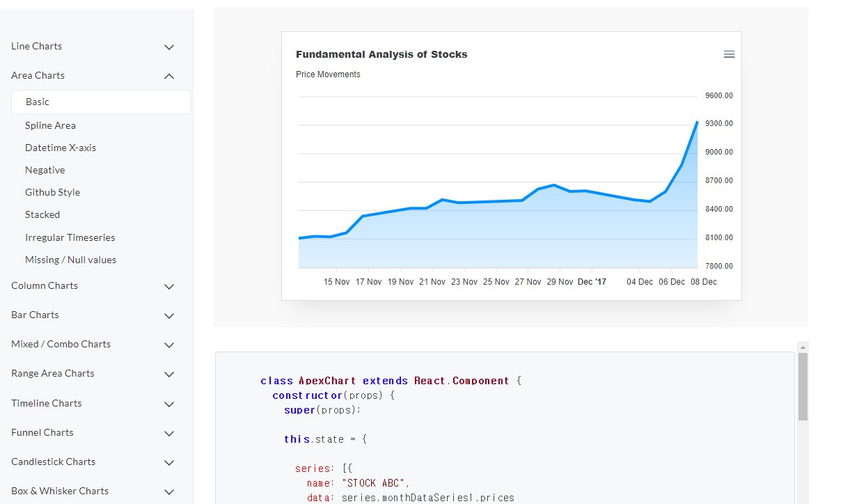Open Missing / Null values demo

pyautogui.click(x=71, y=260)
